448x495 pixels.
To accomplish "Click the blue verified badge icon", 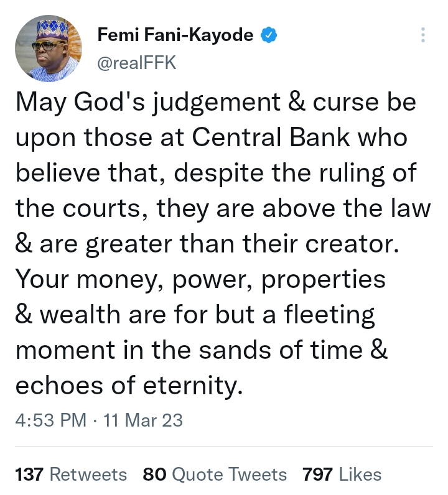I will [x=269, y=35].
